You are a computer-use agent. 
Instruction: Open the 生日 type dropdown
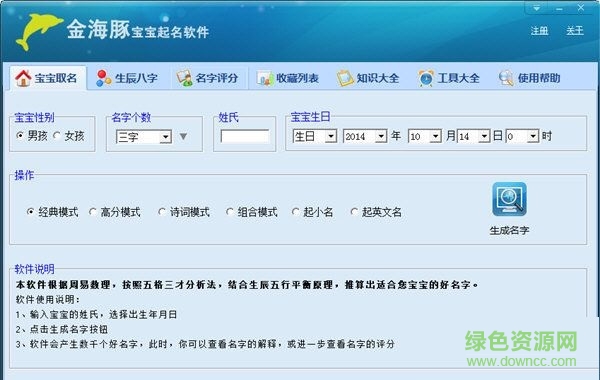pos(331,136)
